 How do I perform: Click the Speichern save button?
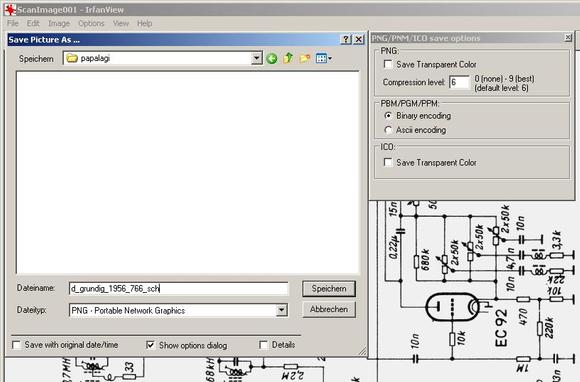coord(329,289)
